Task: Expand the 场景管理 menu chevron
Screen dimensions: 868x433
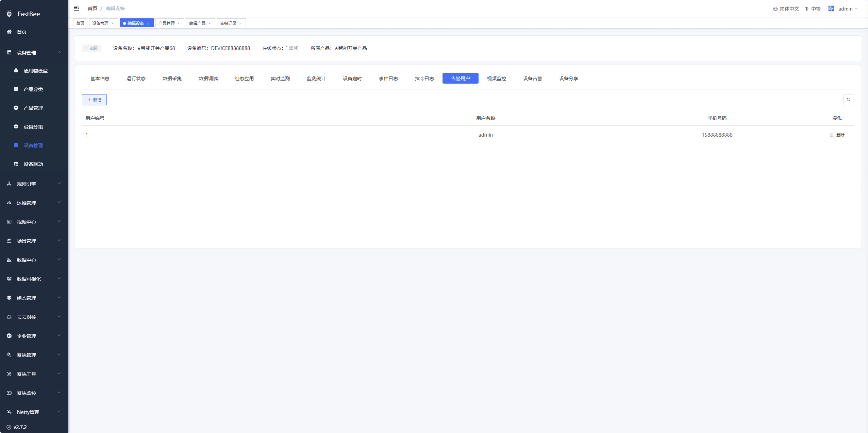Action: coord(59,241)
